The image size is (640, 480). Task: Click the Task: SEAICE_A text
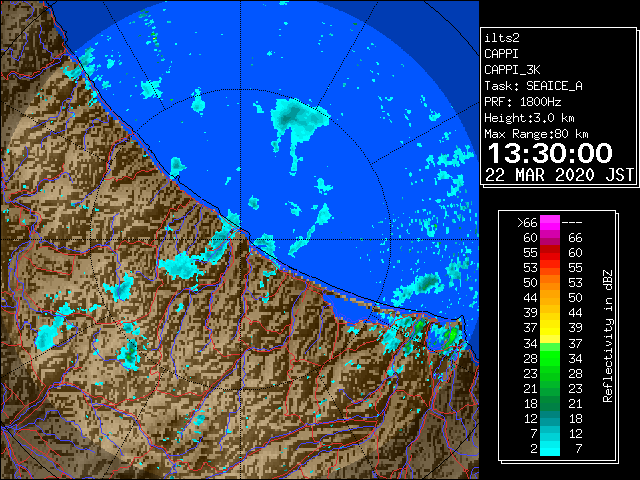533,86
